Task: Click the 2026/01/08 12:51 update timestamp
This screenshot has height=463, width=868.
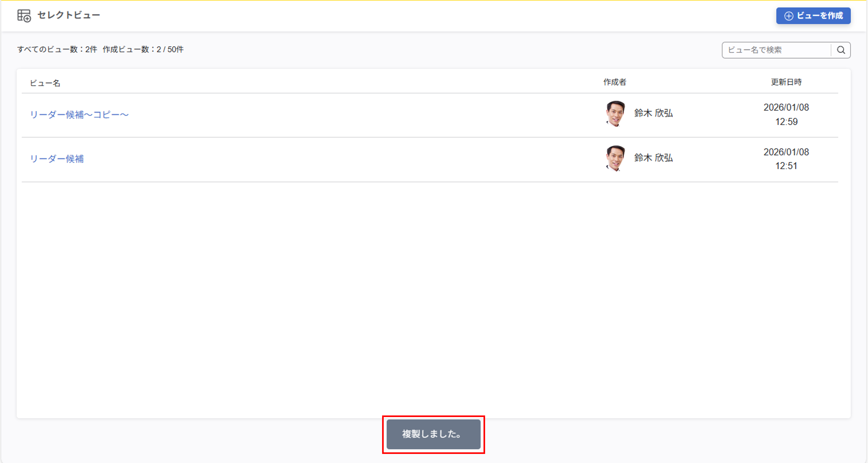Action: click(786, 159)
